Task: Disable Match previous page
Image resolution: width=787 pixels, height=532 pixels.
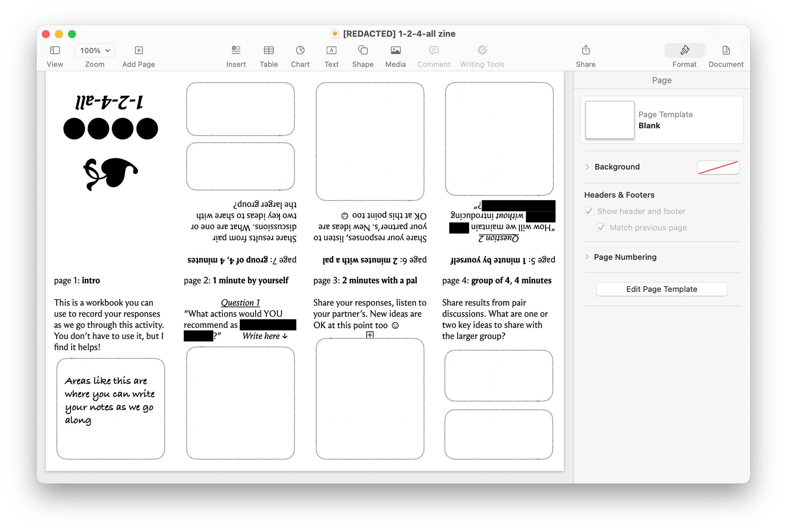Action: click(x=601, y=227)
